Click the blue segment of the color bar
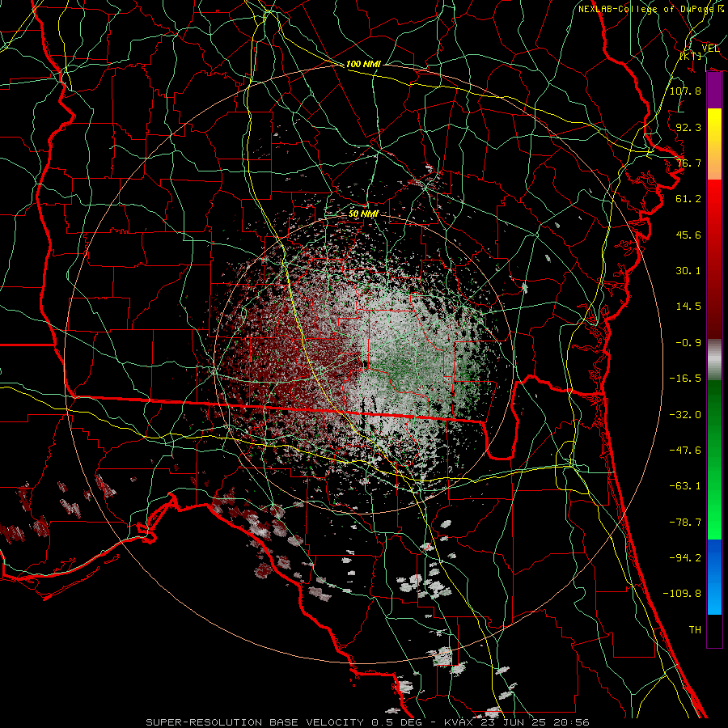 [x=714, y=577]
